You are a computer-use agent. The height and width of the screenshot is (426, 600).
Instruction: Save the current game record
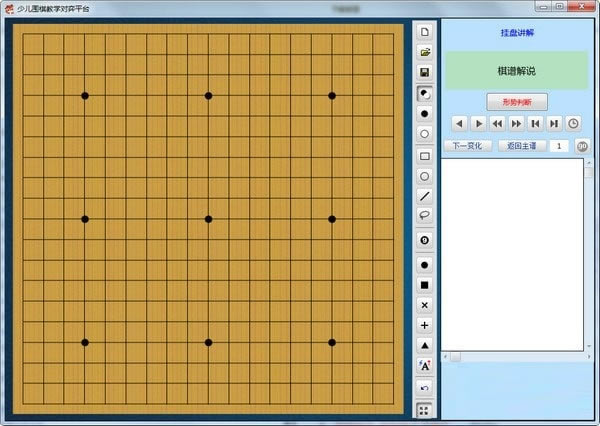click(424, 72)
